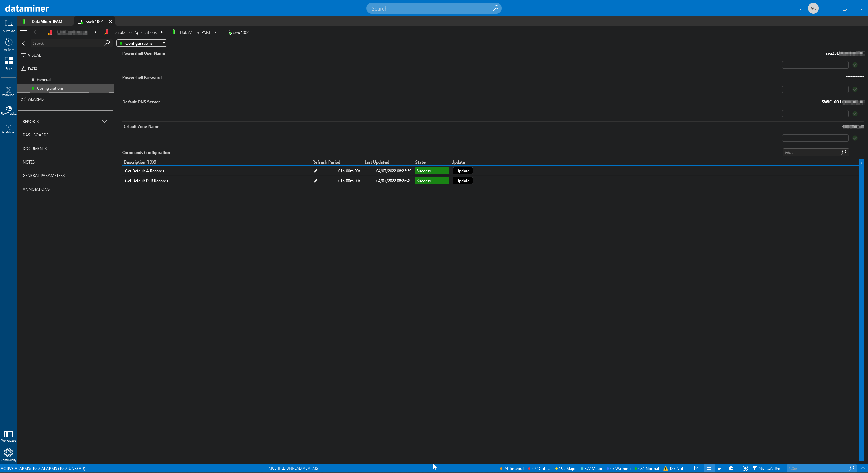Expand the REPORTS section chevron
This screenshot has width=868, height=473.
click(105, 122)
